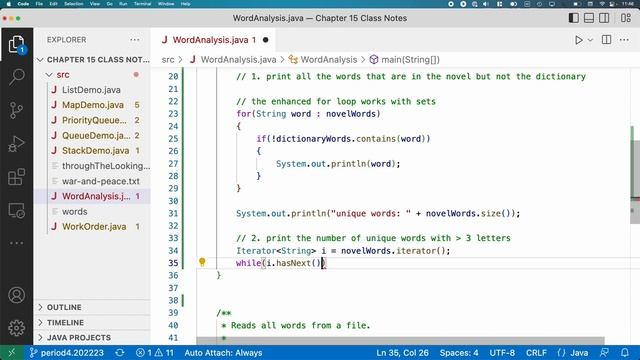The width and height of the screenshot is (640, 360).
Task: Click the lightbulb quick fix on line 35
Action: [x=202, y=262]
